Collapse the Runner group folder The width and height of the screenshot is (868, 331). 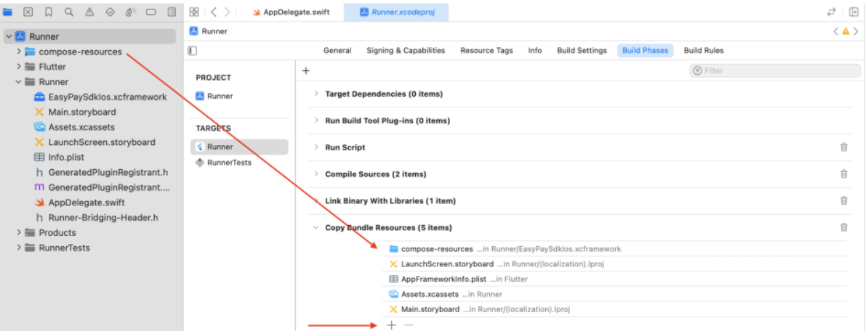pos(18,82)
